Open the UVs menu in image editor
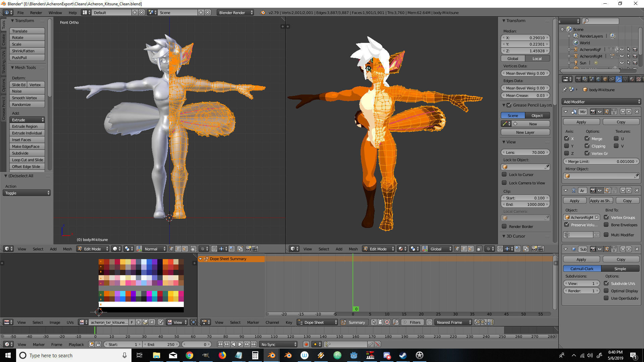This screenshot has height=362, width=644. pyautogui.click(x=70, y=322)
